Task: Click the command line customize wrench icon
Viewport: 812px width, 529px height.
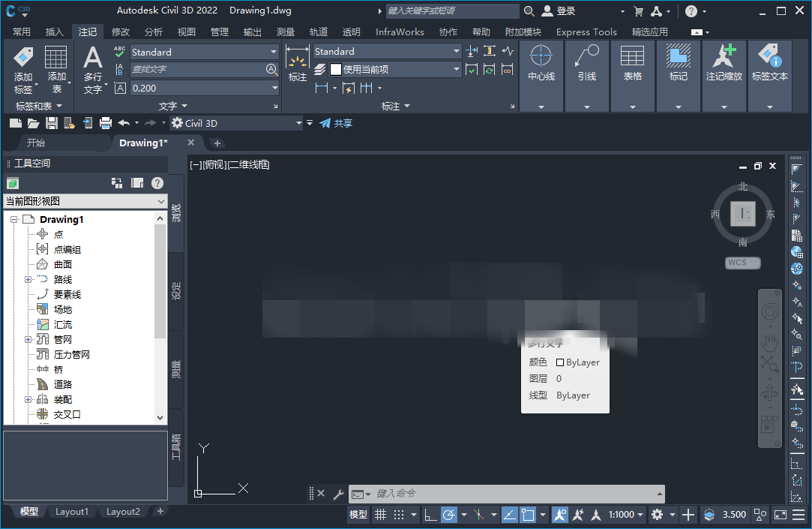Action: tap(339, 494)
